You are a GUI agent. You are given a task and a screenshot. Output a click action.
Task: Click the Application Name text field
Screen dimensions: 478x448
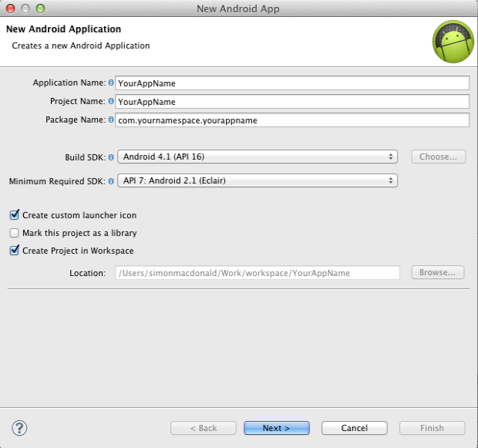pyautogui.click(x=292, y=83)
